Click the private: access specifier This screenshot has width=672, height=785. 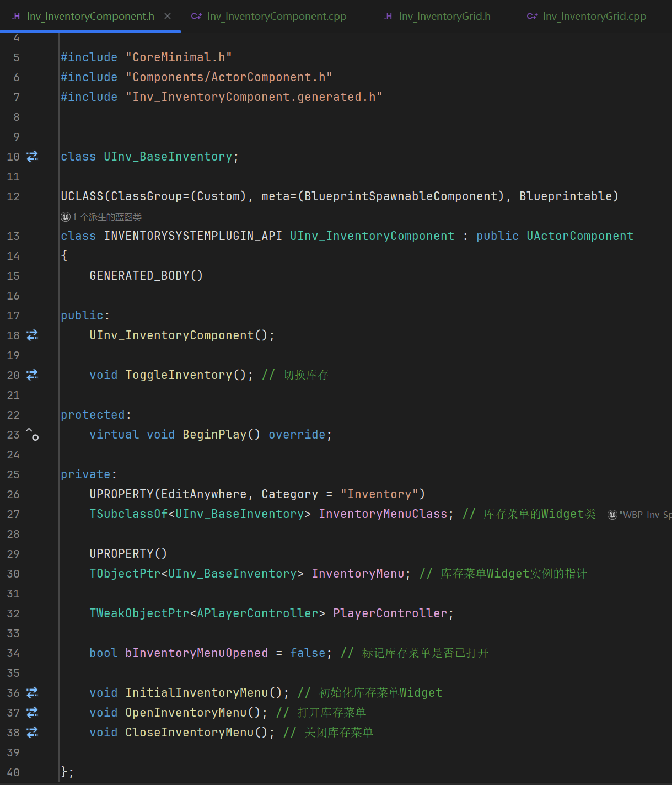coord(89,474)
